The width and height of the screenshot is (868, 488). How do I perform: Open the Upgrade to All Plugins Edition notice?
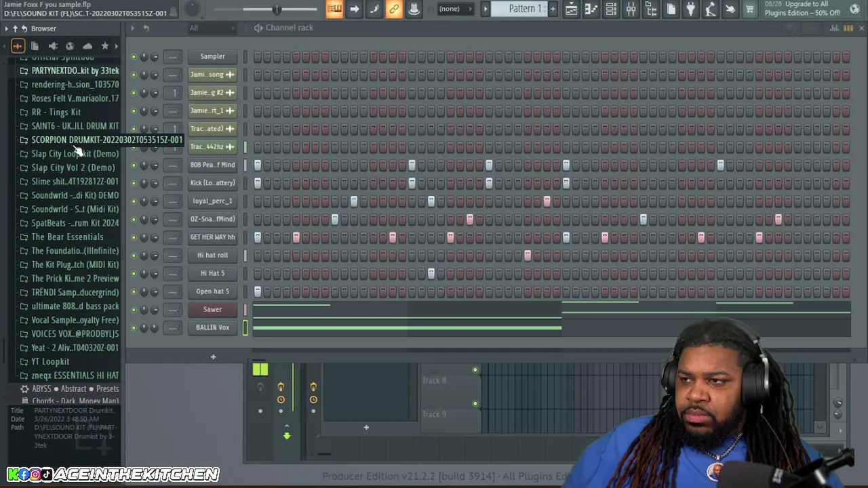pyautogui.click(x=804, y=9)
